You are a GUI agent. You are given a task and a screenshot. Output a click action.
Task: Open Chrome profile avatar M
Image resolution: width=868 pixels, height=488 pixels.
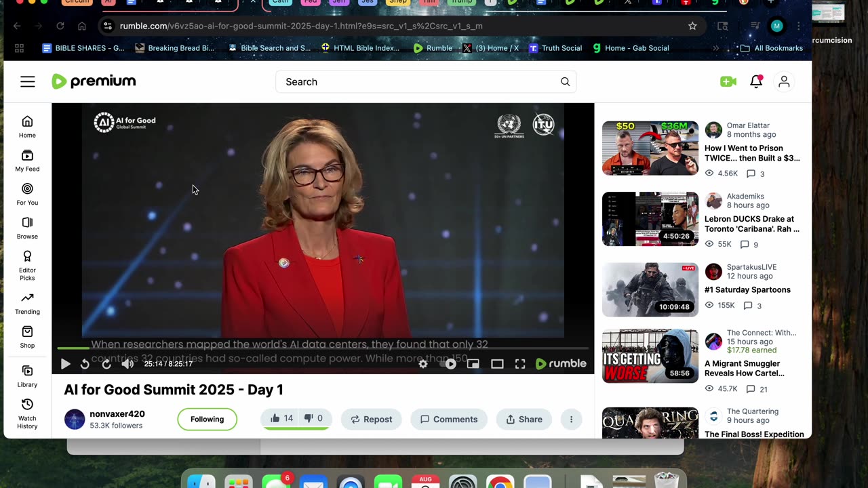[x=777, y=26]
